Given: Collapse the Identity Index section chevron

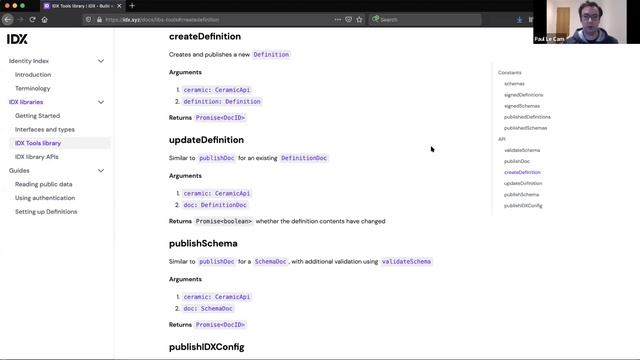Looking at the screenshot, I should point(101,61).
